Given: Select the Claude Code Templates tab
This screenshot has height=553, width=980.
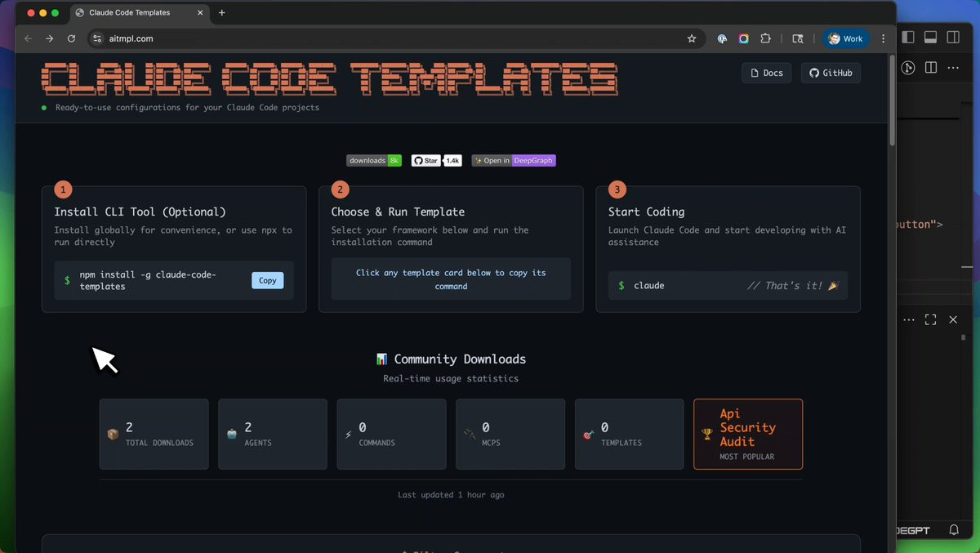Looking at the screenshot, I should (x=139, y=13).
